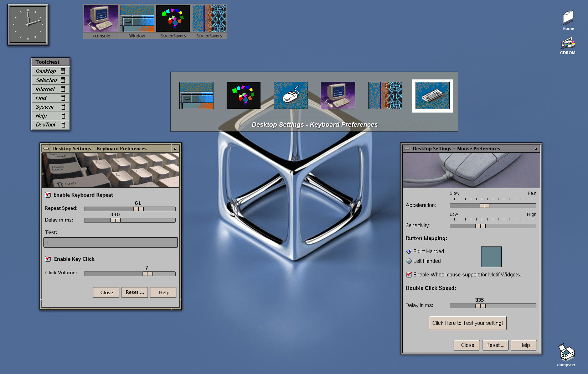Select the mouse icon in settings switcher
This screenshot has height=374, width=588.
pos(291,95)
